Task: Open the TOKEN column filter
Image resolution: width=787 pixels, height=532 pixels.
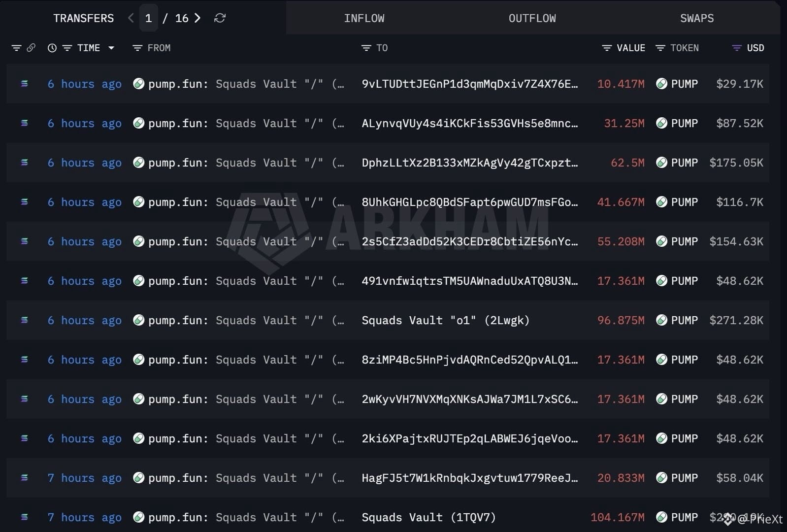Action: (x=660, y=48)
